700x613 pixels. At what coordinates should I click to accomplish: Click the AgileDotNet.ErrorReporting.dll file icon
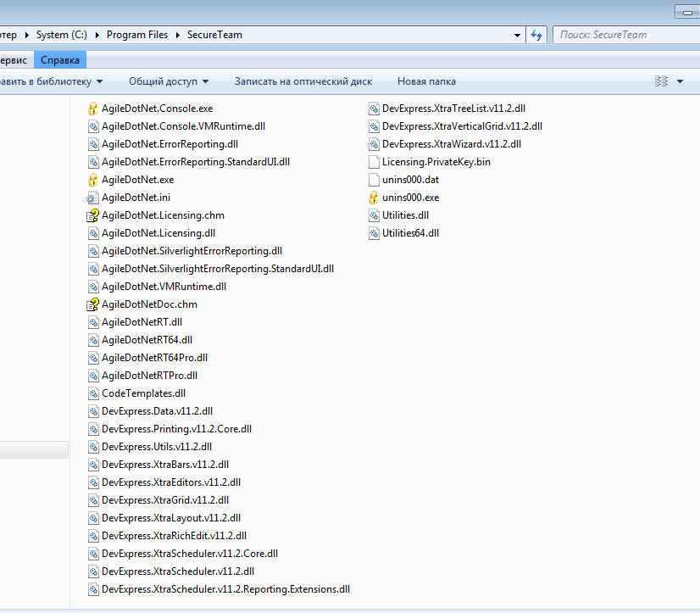(93, 144)
